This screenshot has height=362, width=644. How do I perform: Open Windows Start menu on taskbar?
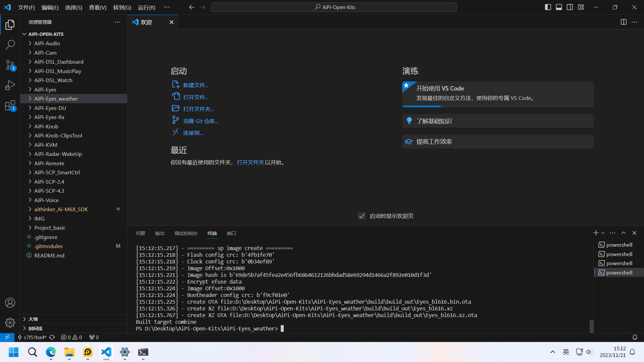pos(14,352)
